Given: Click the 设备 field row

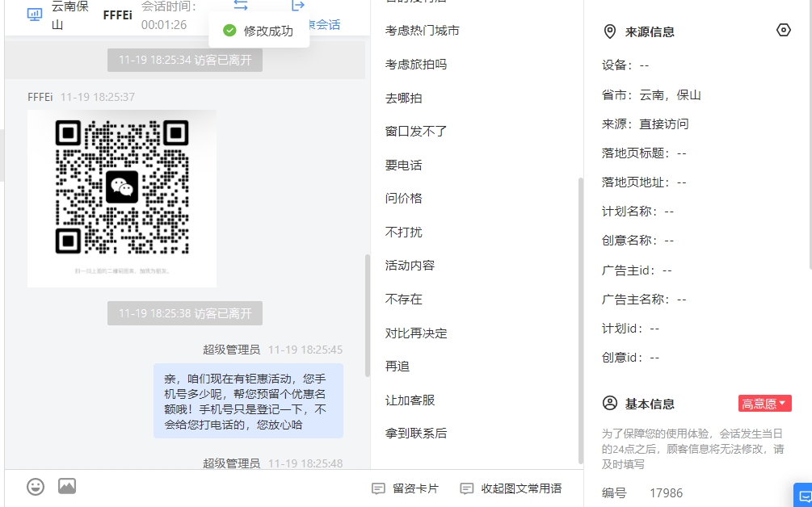Looking at the screenshot, I should coord(625,65).
